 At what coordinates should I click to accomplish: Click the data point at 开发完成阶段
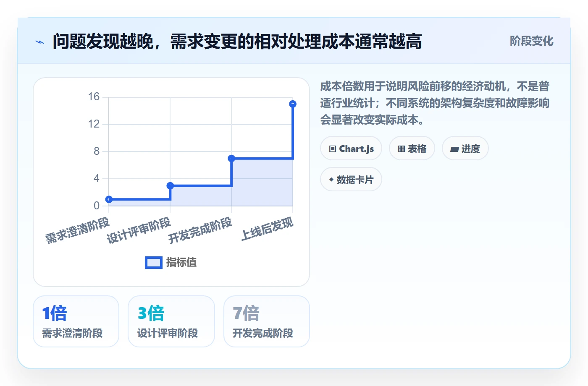point(231,159)
